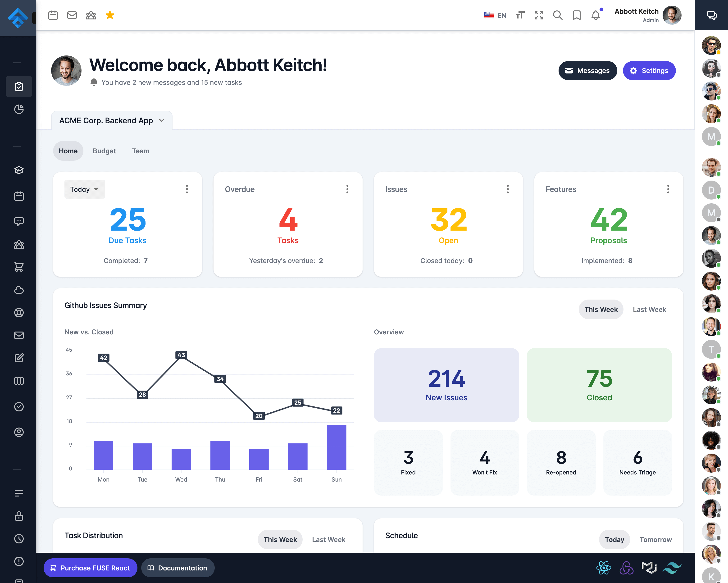Screen dimensions: 728x583
Task: Open the Calendar icon in left sidebar
Action: [x=19, y=196]
